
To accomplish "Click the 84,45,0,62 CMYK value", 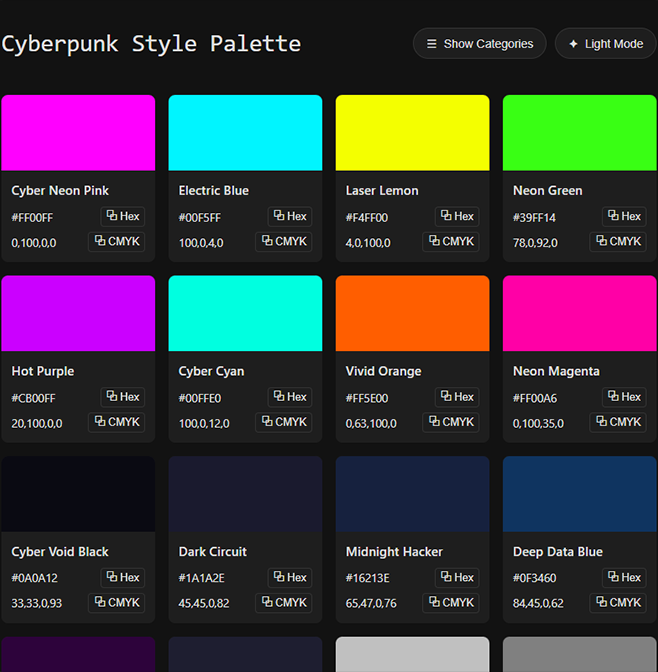I will [538, 603].
